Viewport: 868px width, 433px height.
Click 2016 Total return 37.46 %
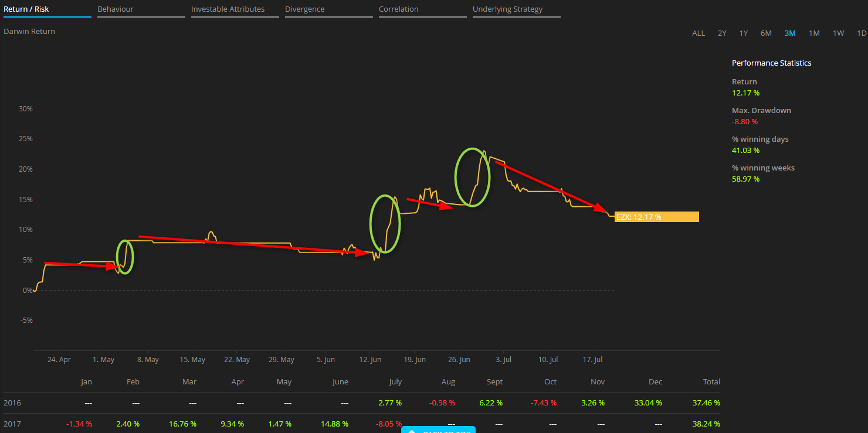tap(706, 403)
